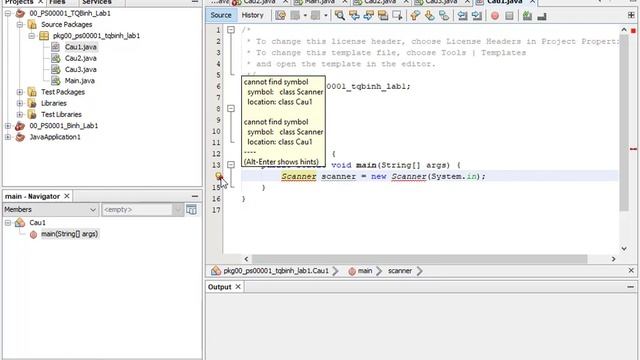Image resolution: width=640 pixels, height=360 pixels.
Task: Open the Services panel tab
Action: coord(97,2)
